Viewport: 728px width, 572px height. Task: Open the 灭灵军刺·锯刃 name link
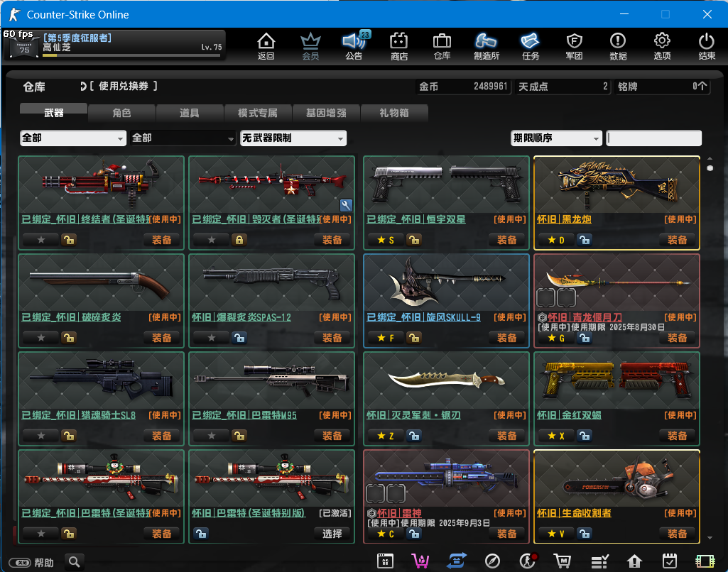pyautogui.click(x=413, y=414)
